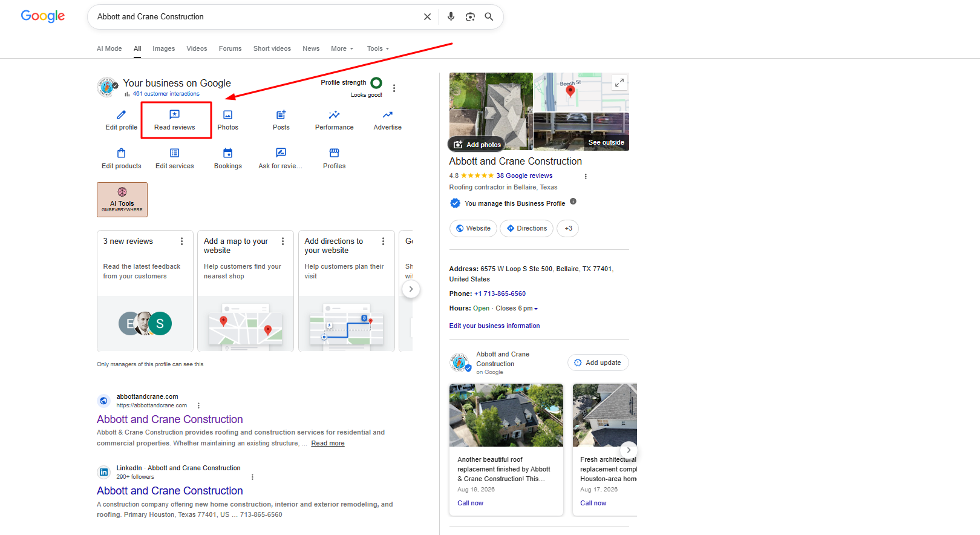The width and height of the screenshot is (980, 535).
Task: Open 38 Google reviews link
Action: [524, 176]
